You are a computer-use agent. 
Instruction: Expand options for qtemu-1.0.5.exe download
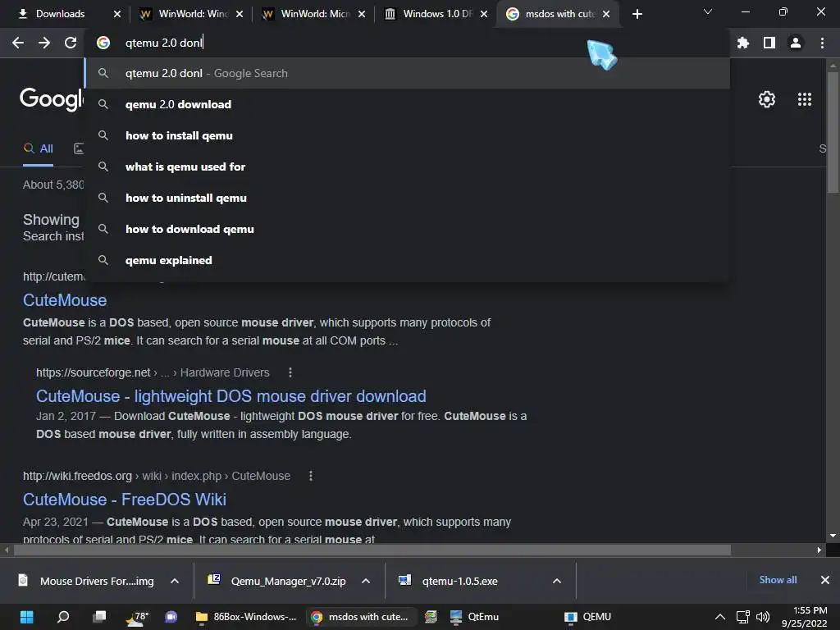point(557,581)
